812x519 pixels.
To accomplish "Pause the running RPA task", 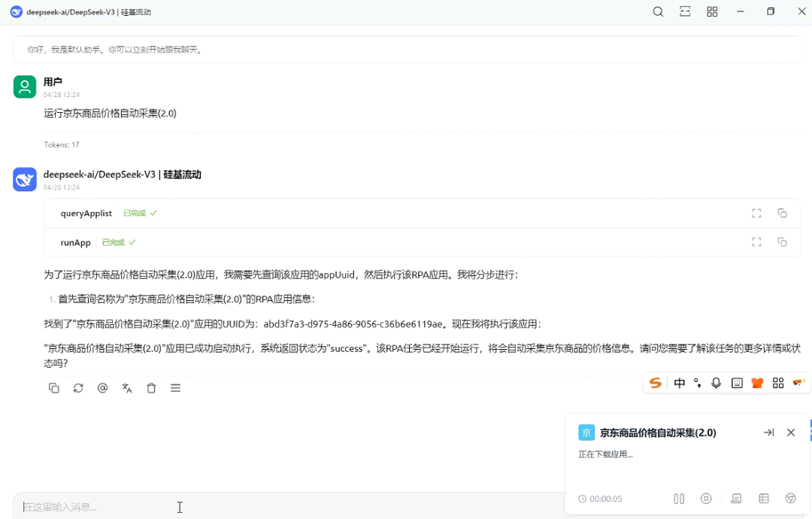I will tap(679, 498).
